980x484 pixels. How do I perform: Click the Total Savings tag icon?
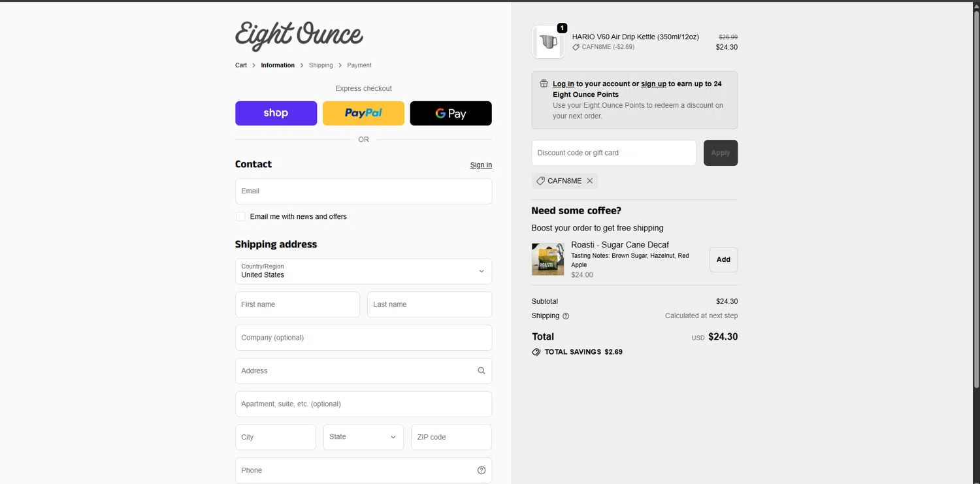536,352
